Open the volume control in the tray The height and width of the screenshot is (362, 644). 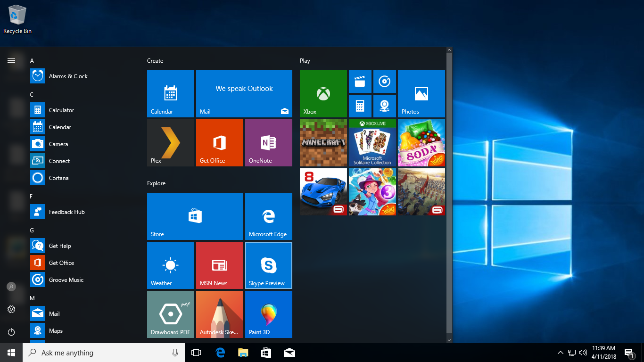(583, 353)
